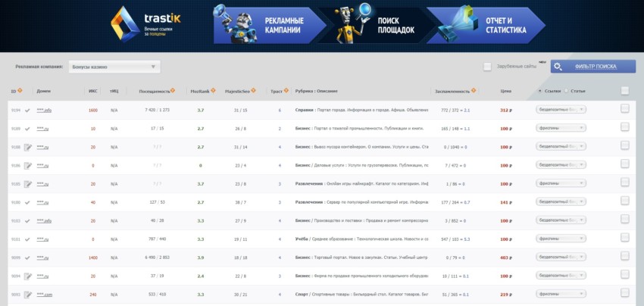The height and width of the screenshot is (306, 644).
Task: Click sort icon next to Посещаемость
Action: coord(173,91)
